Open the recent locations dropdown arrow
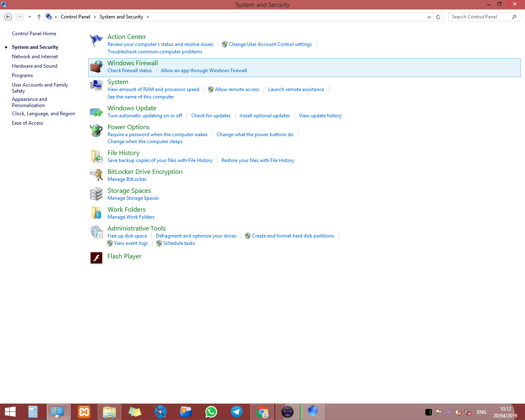Screen dimensions: 525x420 click(x=30, y=17)
